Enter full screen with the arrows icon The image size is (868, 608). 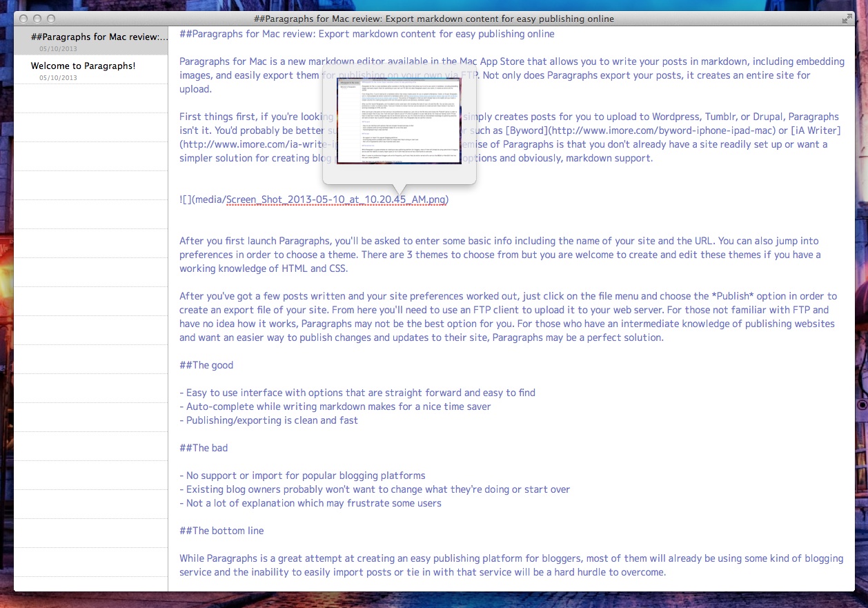click(x=847, y=19)
